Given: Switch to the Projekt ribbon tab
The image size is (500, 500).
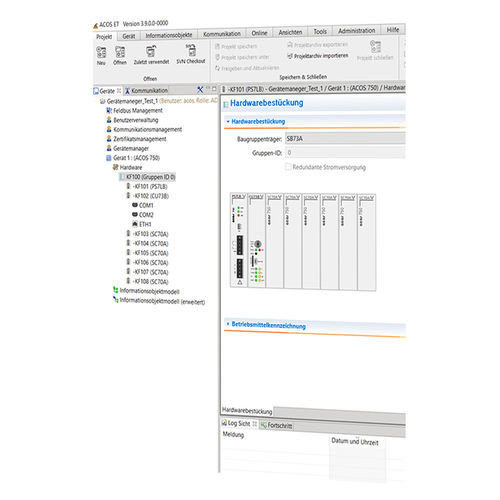Looking at the screenshot, I should (104, 37).
